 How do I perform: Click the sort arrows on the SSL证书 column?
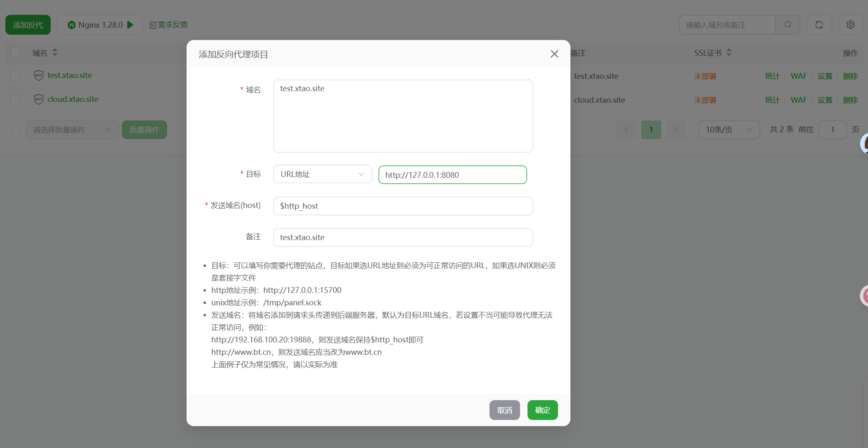click(x=729, y=52)
